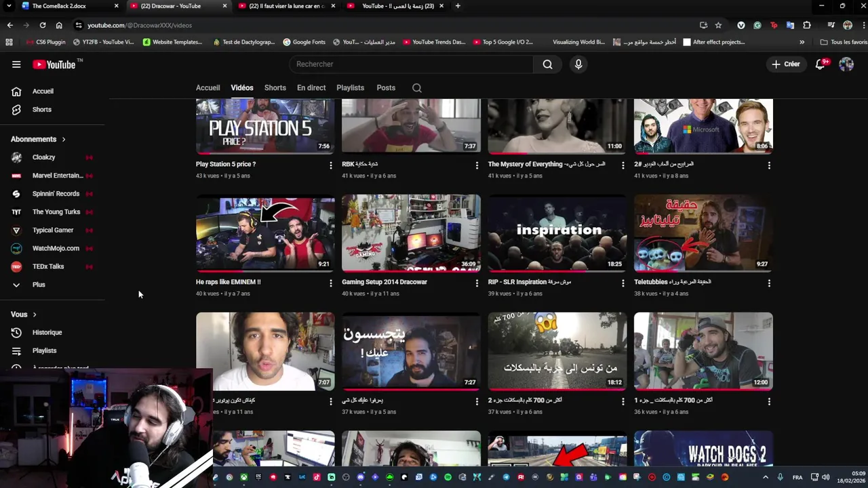Open the YouTube hamburger guide menu
Viewport: 868px width, 488px height.
[16, 64]
